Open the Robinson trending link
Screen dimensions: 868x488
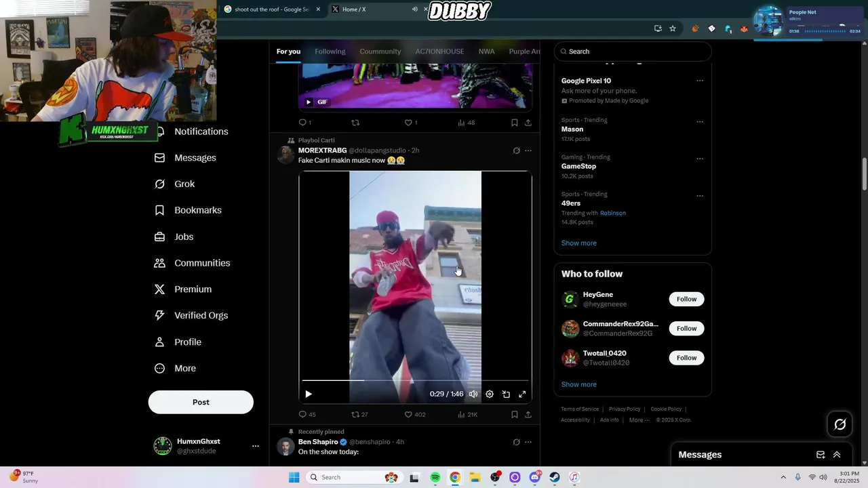pos(613,213)
